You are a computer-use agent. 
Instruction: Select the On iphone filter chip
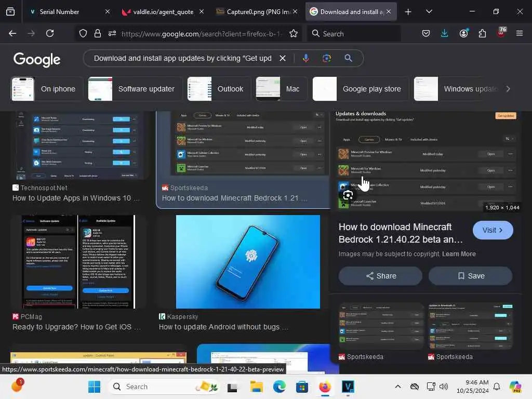coord(47,89)
